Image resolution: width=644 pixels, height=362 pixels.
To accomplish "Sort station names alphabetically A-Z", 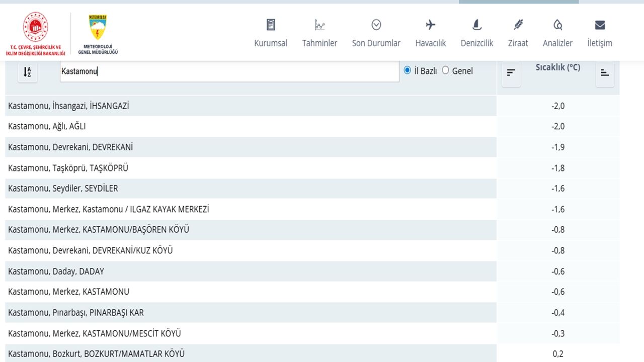I will pos(27,72).
